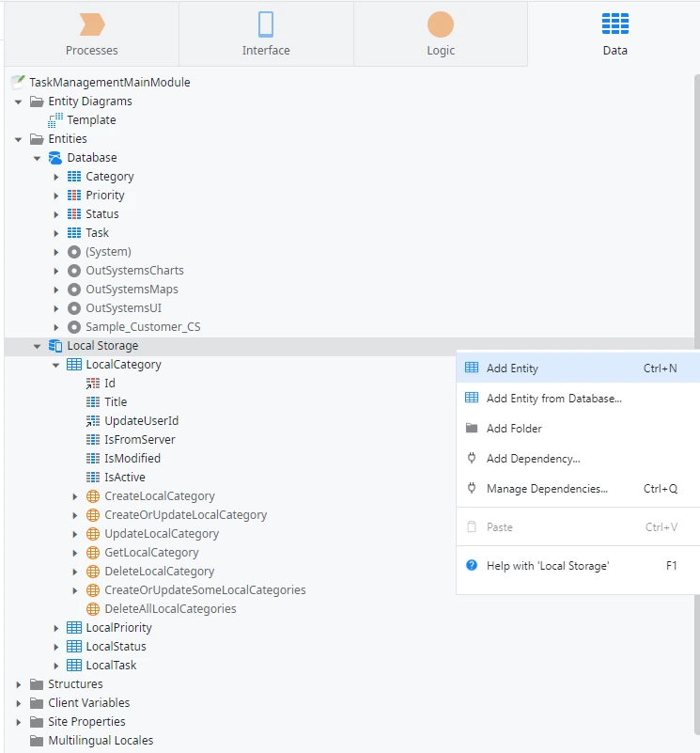Switch to the Processes tab icon
Viewport: 700px width, 753px height.
click(x=91, y=25)
